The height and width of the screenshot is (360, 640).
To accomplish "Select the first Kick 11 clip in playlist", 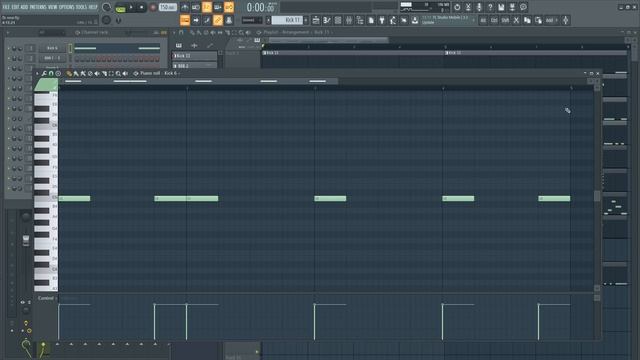I will (353, 53).
